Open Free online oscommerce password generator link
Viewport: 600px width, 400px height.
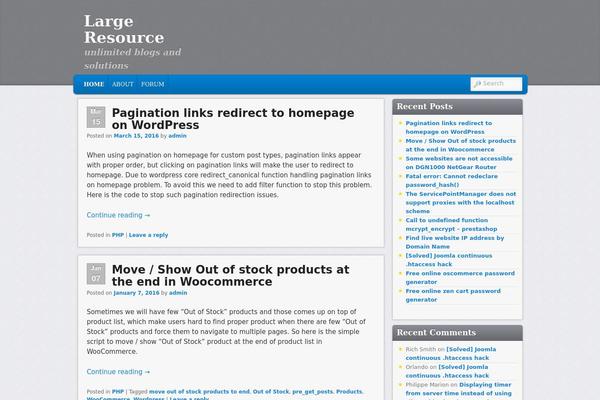[460, 277]
